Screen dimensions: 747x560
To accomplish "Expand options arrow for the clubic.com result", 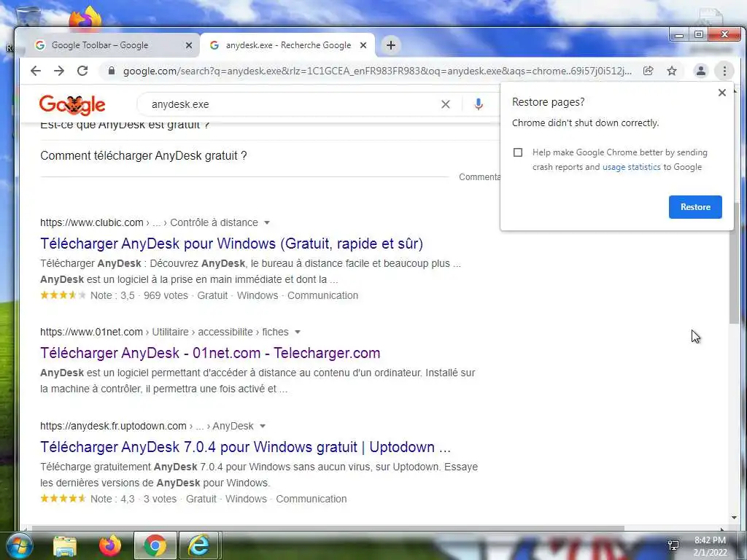I will coord(267,223).
